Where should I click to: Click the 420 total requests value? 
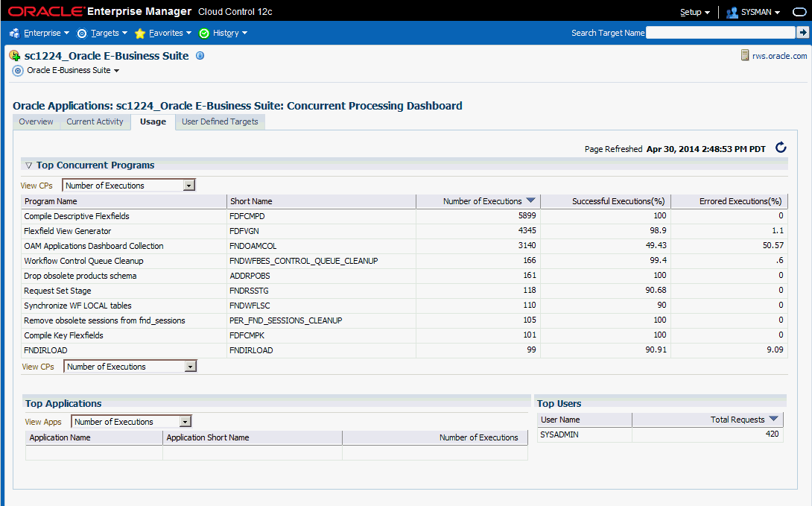pos(772,434)
